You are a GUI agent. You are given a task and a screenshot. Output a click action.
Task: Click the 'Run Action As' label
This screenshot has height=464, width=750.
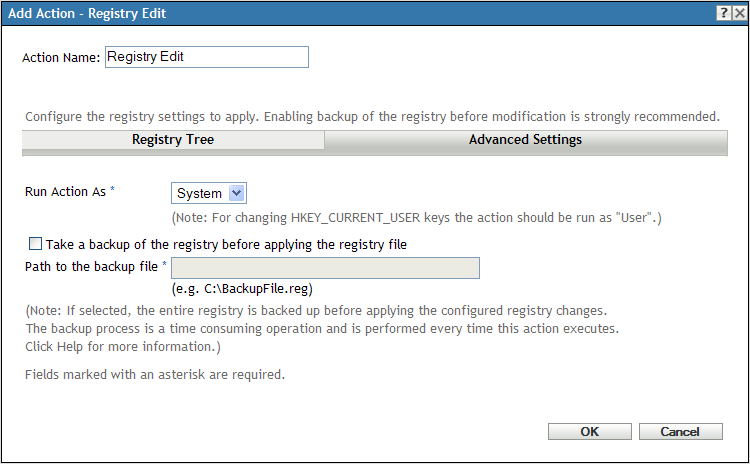tap(65, 192)
